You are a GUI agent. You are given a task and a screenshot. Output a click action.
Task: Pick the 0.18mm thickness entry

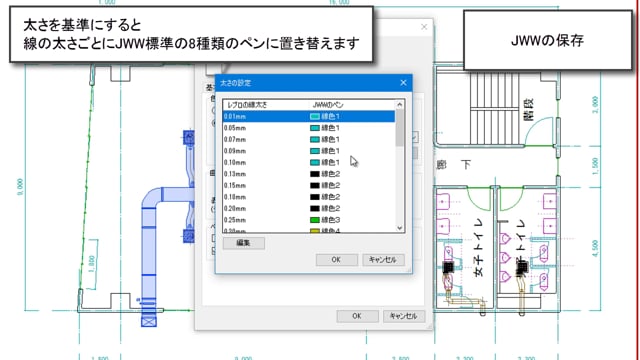click(x=309, y=197)
